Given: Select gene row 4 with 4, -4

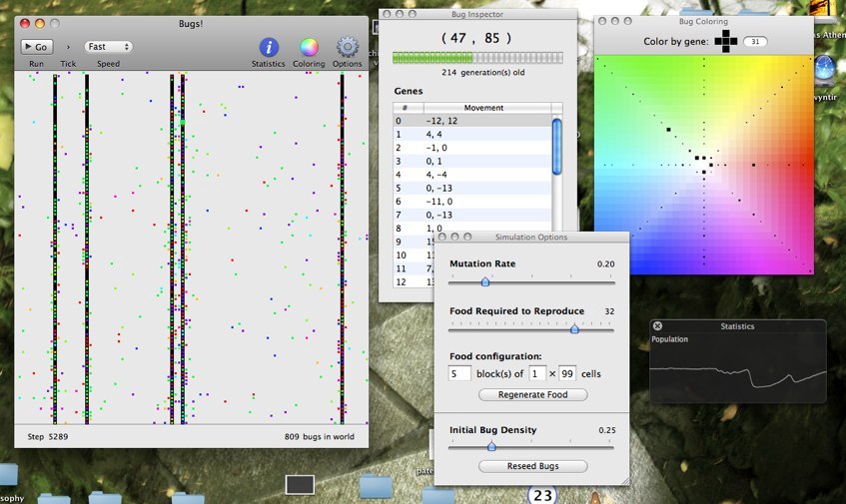Looking at the screenshot, I should (472, 175).
